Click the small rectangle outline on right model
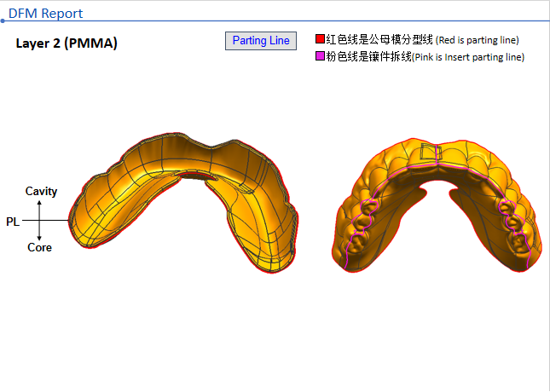Viewport: 550px width, 392px height. click(x=431, y=153)
